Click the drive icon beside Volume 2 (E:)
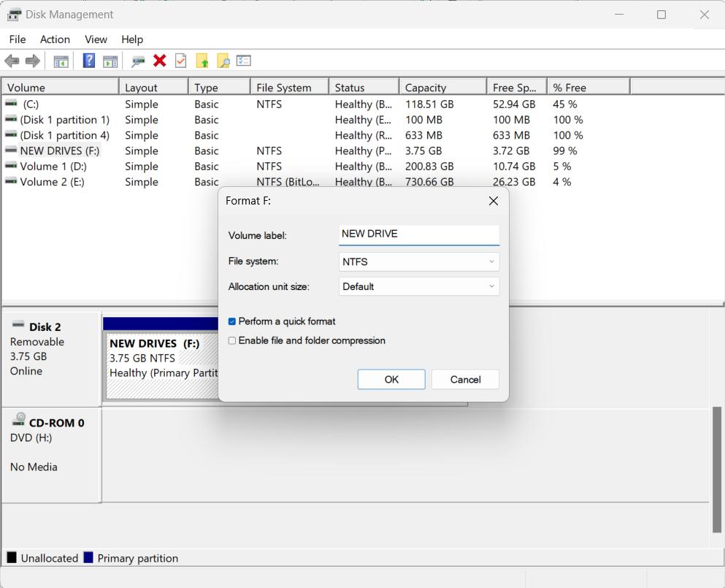This screenshot has width=725, height=588. click(x=11, y=181)
